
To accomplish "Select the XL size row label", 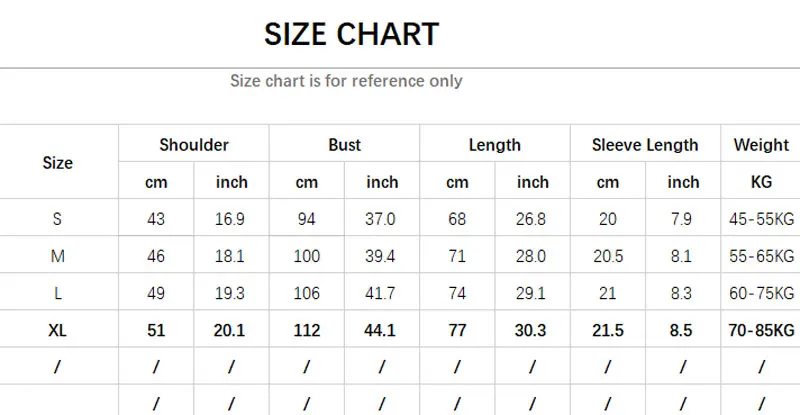I will (58, 330).
